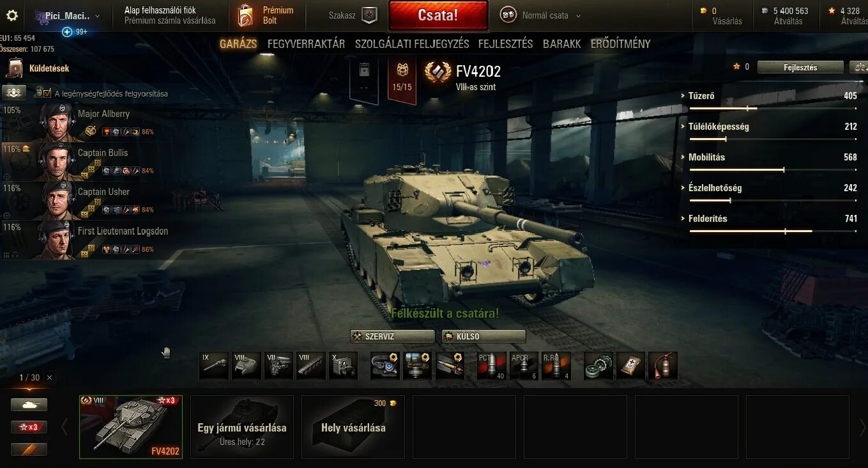
Task: Select the engine module slot
Action: click(278, 366)
